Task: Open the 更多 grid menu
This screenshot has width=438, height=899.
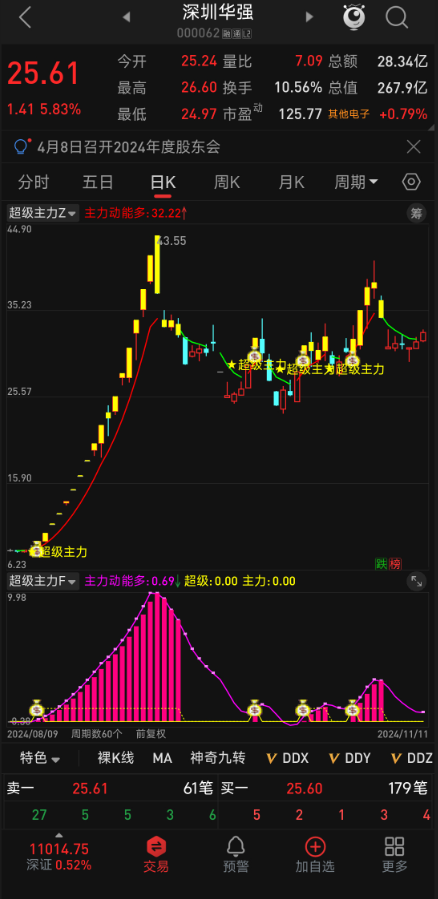Action: coord(394,854)
